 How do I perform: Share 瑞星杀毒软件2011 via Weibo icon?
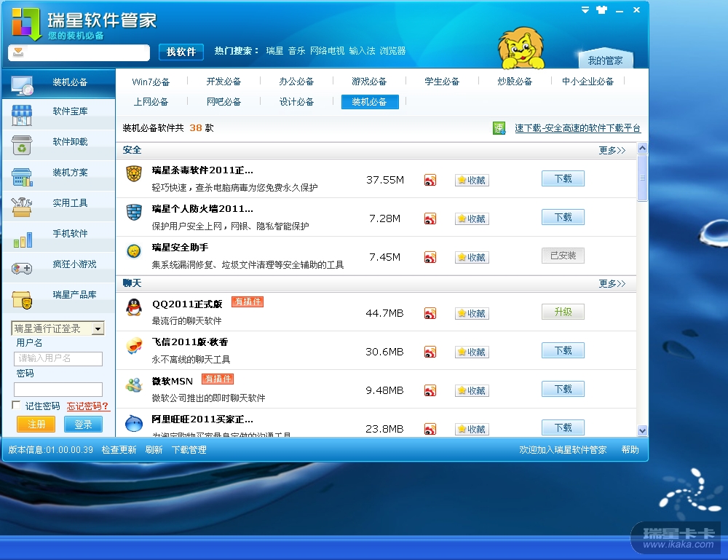click(430, 180)
